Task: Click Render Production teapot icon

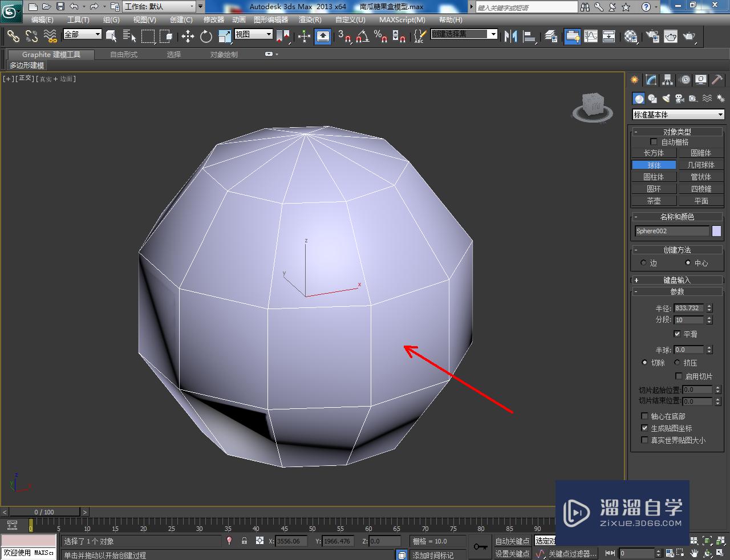Action: click(x=690, y=36)
